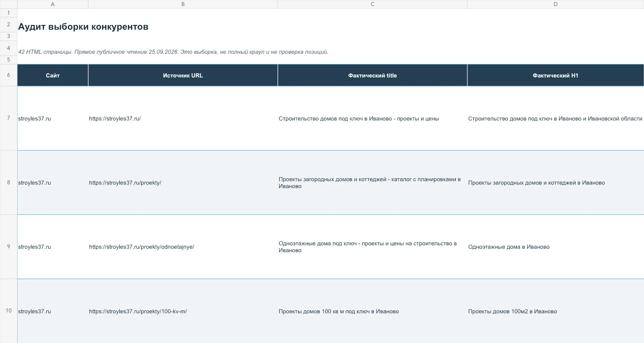Open the https://stroyles37.ru/ URL cell
The image size is (644, 343).
[183, 118]
